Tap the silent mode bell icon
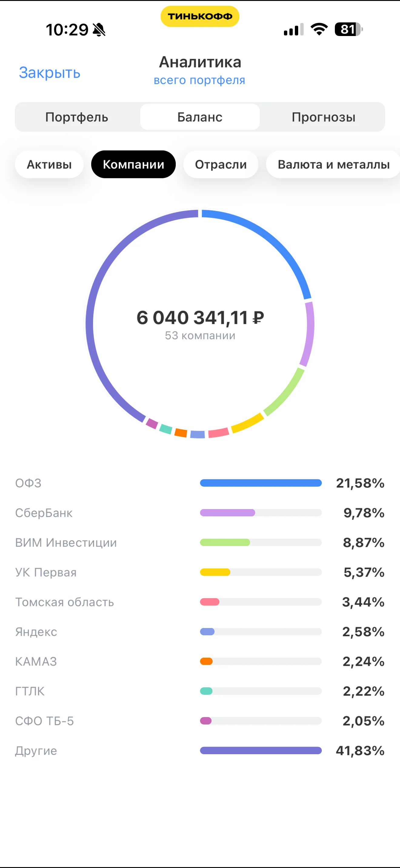This screenshot has width=400, height=868. 99,30
